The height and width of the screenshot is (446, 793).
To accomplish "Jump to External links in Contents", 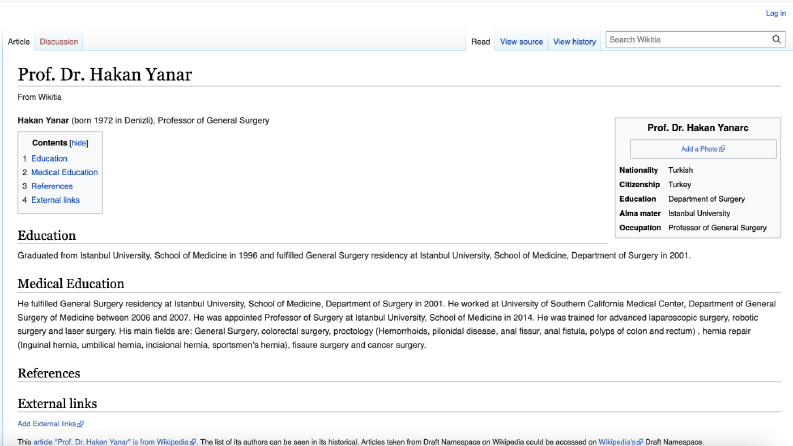I will [x=56, y=200].
